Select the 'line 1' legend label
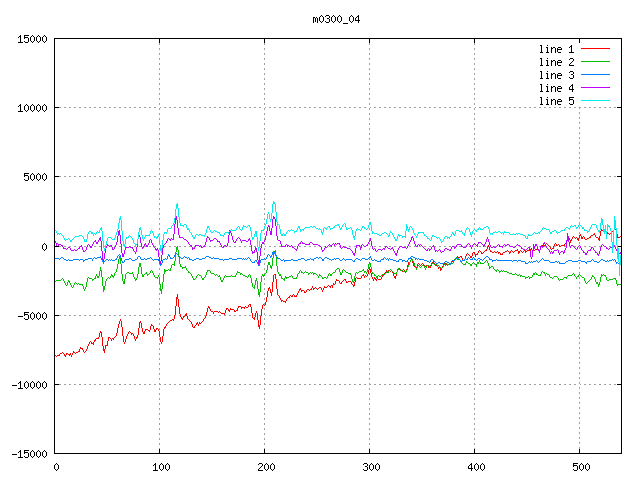Image resolution: width=640 pixels, height=480 pixels. 556,49
